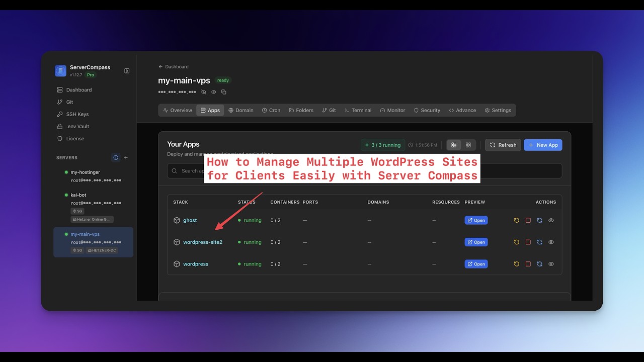Image resolution: width=644 pixels, height=362 pixels.
Task: Open preview for the ghost app
Action: point(476,220)
